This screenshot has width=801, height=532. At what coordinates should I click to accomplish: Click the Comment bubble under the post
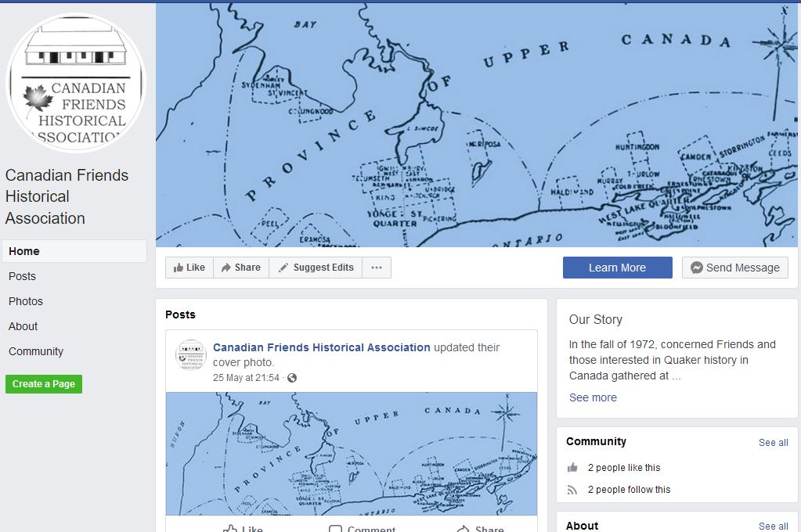363,528
